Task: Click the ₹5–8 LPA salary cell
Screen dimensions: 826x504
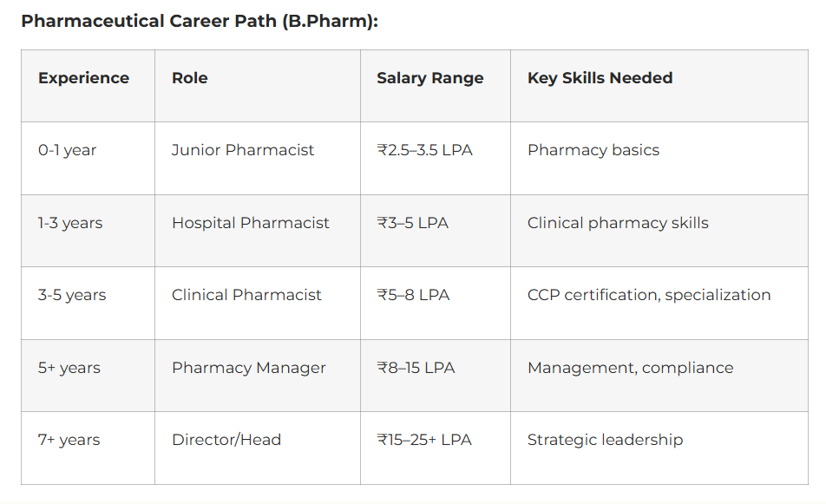Action: pos(414,295)
